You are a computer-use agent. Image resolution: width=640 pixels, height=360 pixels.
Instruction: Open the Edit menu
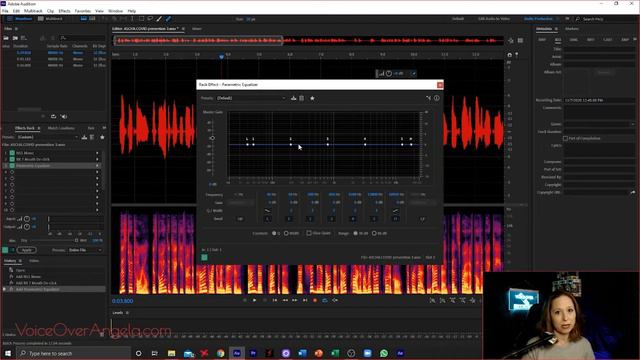click(16, 11)
